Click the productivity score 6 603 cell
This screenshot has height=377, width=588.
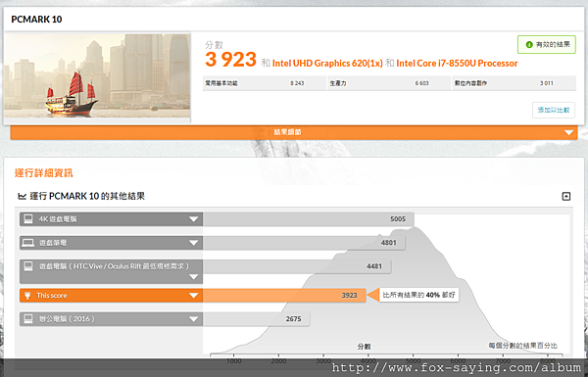pos(389,83)
